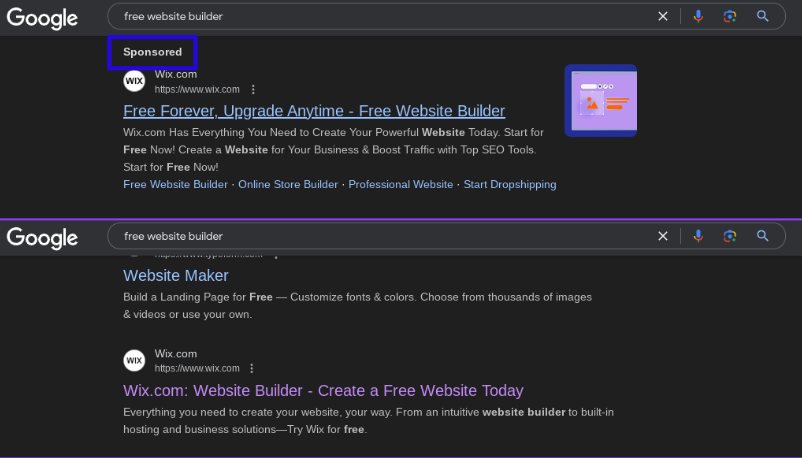Start voice search in bottom search bar

(x=698, y=236)
